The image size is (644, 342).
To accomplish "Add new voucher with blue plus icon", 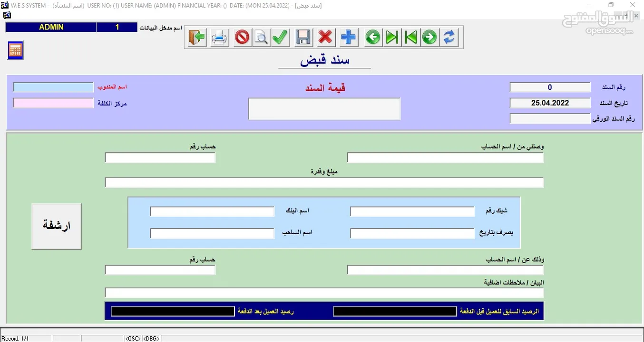I will [349, 37].
